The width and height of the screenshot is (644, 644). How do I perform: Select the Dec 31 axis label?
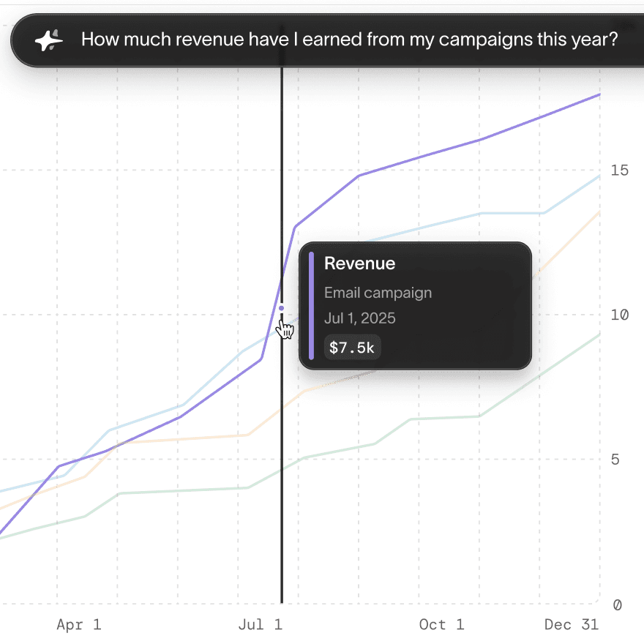pyautogui.click(x=571, y=624)
